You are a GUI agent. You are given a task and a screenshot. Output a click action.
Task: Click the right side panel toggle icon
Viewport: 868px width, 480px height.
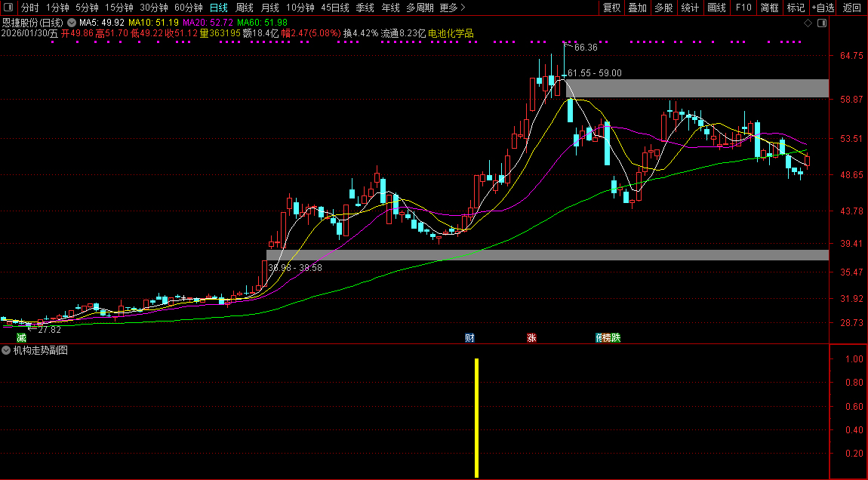pos(822,23)
